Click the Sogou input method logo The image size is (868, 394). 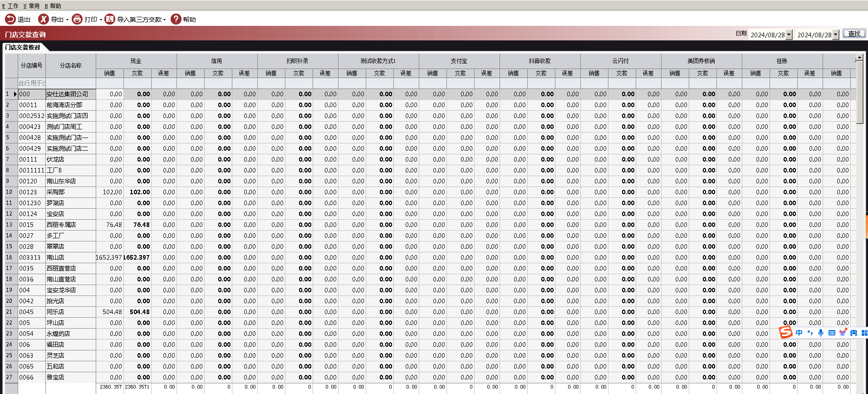(x=785, y=332)
